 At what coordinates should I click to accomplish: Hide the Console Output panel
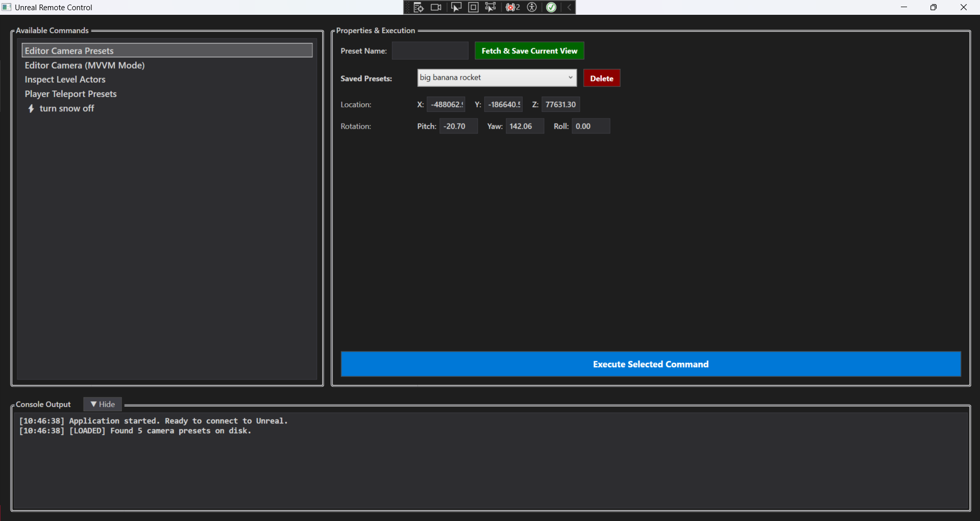[103, 404]
